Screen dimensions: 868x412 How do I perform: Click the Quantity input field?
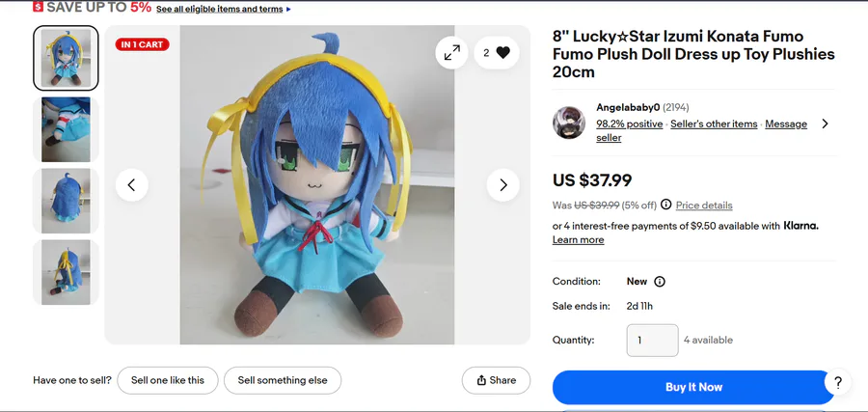(x=652, y=340)
